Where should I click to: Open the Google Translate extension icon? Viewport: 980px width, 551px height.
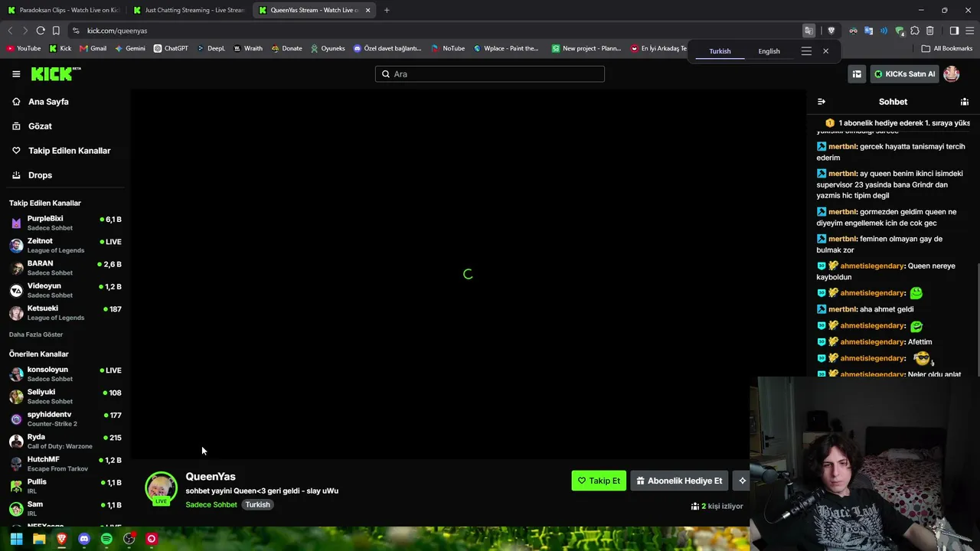click(868, 31)
